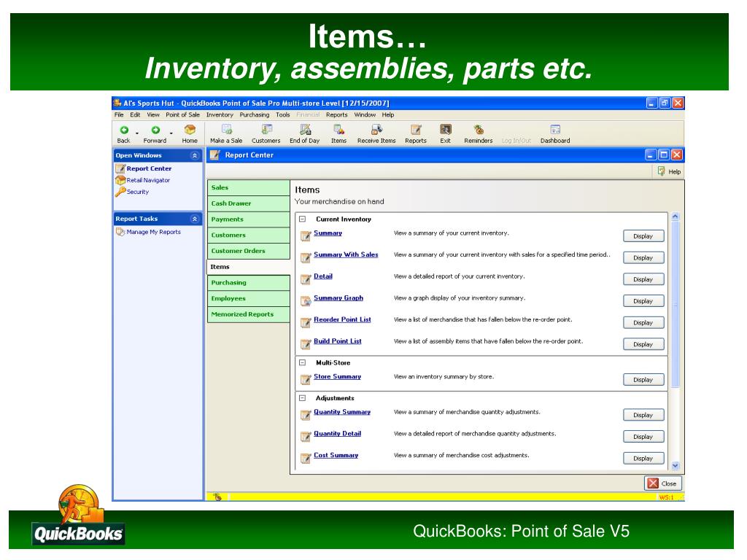
Task: Click the Forward toolbar icon
Action: 155,130
